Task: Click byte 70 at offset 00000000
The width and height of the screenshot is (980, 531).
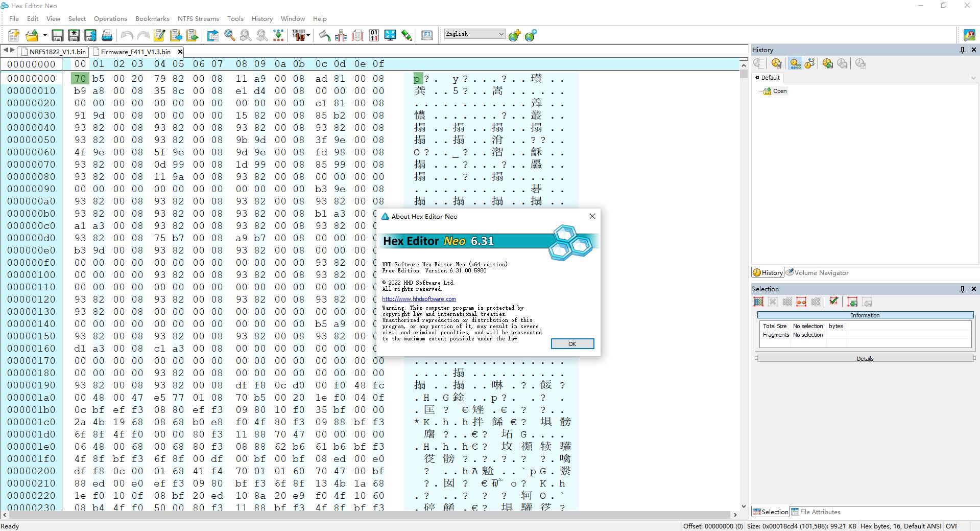Action: [x=80, y=78]
